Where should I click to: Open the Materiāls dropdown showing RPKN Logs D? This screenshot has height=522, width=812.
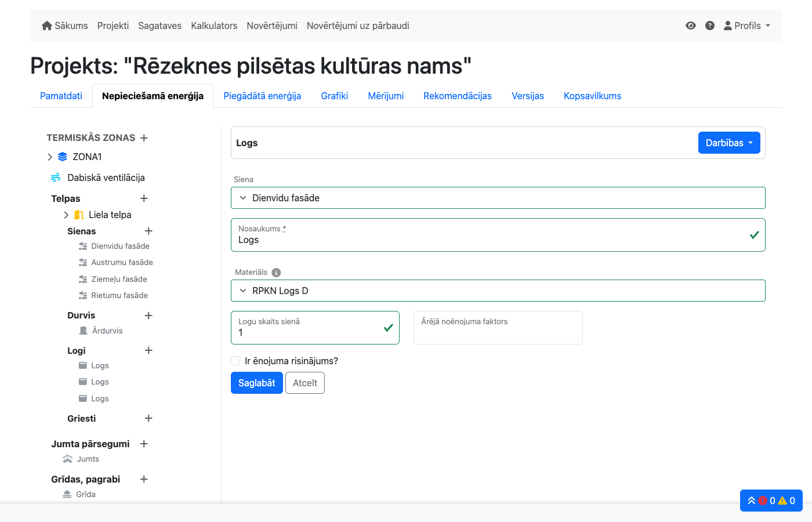(x=498, y=290)
